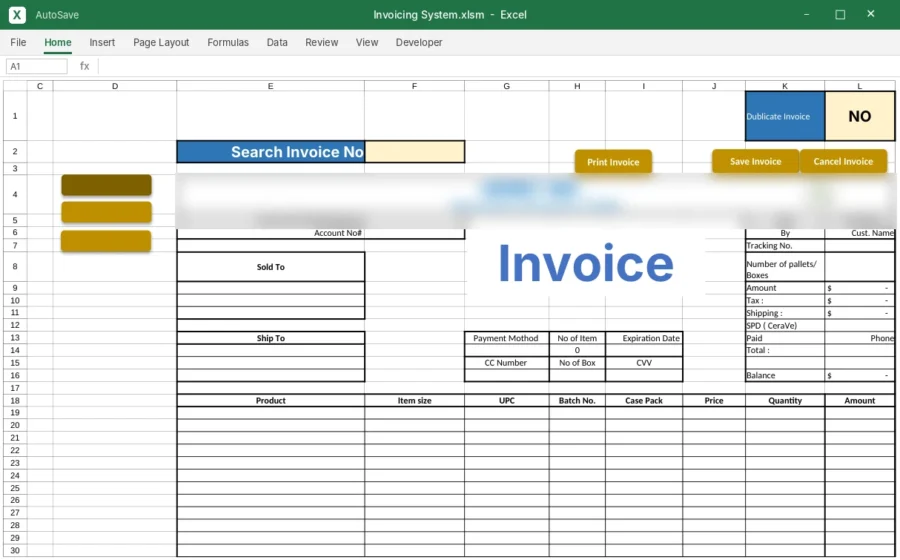This screenshot has height=560, width=900.
Task: Click the No of Item value 0
Action: 577,350
